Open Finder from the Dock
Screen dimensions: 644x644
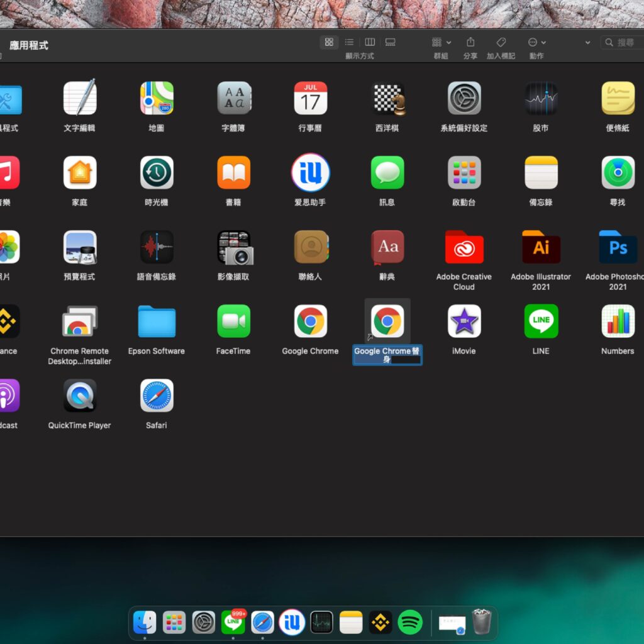tap(145, 622)
